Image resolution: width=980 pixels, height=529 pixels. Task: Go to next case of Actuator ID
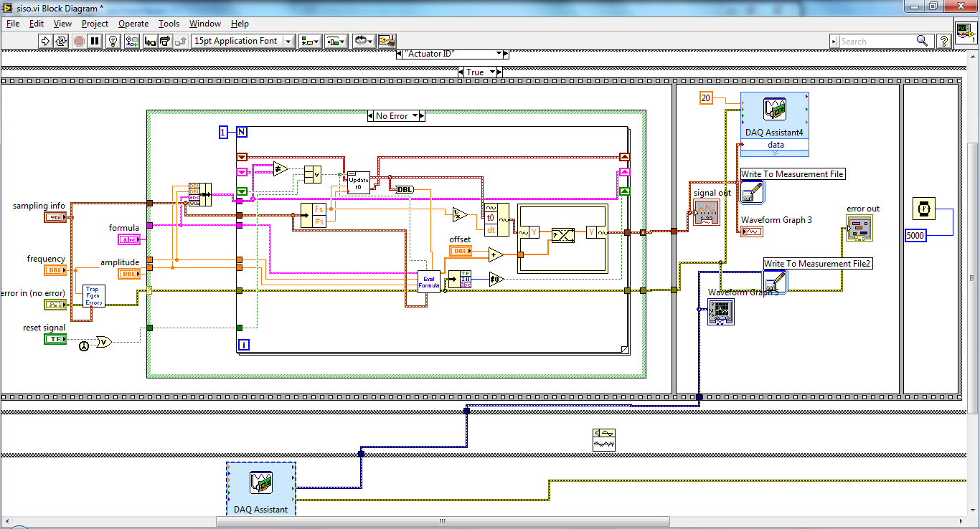[505, 54]
